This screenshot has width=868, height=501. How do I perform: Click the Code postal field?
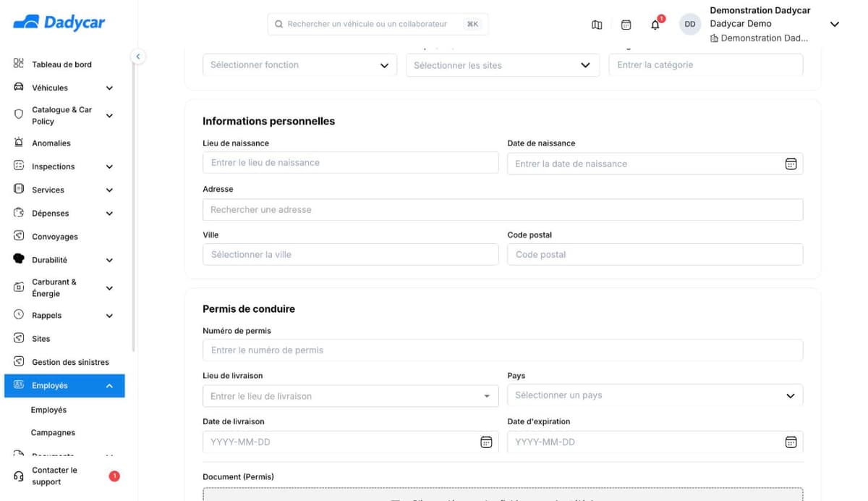[655, 255]
